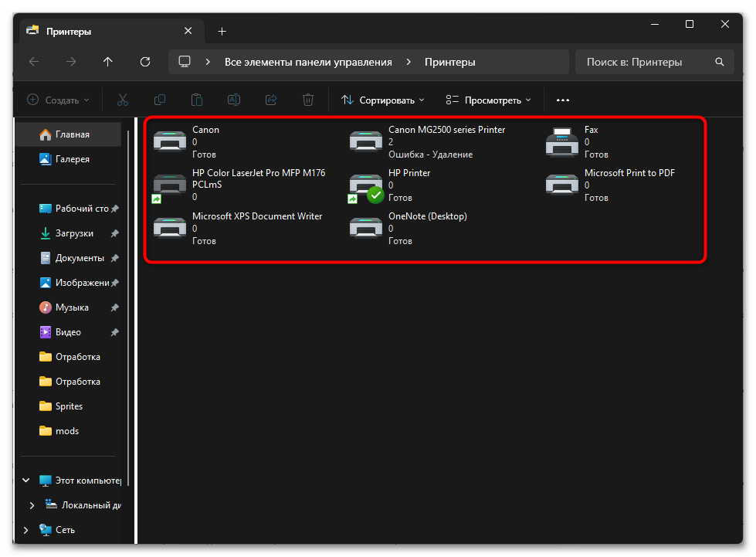Focus the Поиск в: Принтеры search field

tap(654, 62)
